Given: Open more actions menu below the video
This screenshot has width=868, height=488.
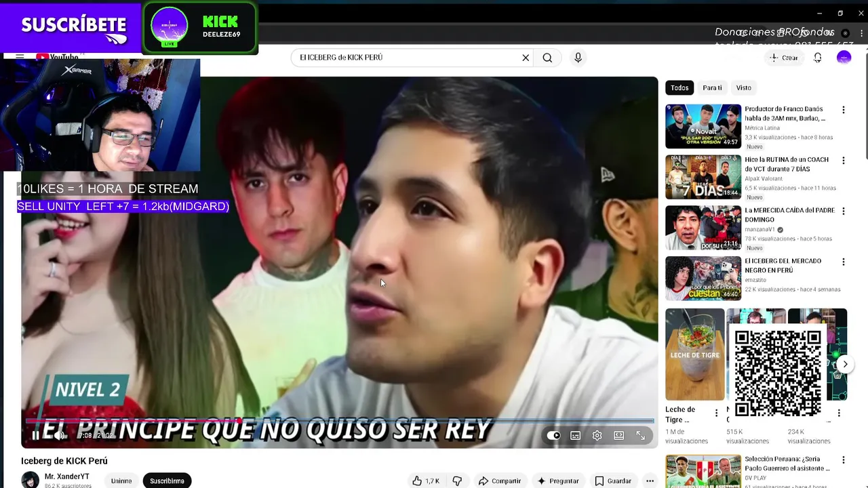Looking at the screenshot, I should [650, 481].
